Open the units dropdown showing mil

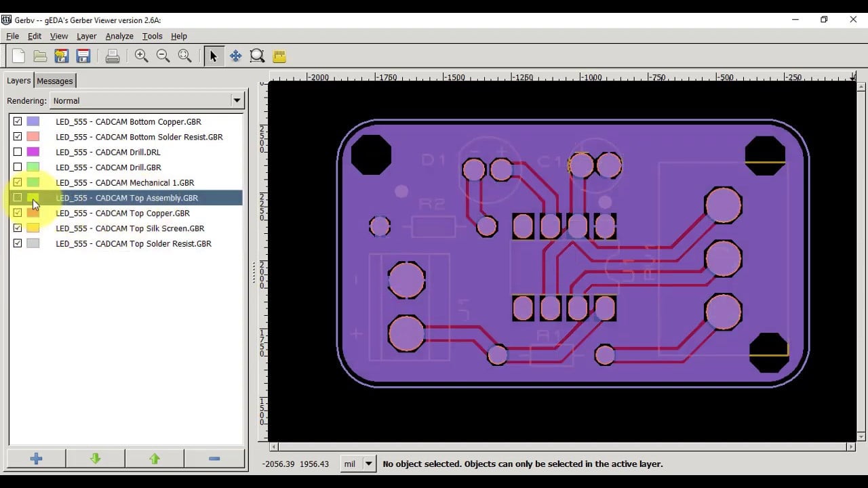[x=358, y=464]
